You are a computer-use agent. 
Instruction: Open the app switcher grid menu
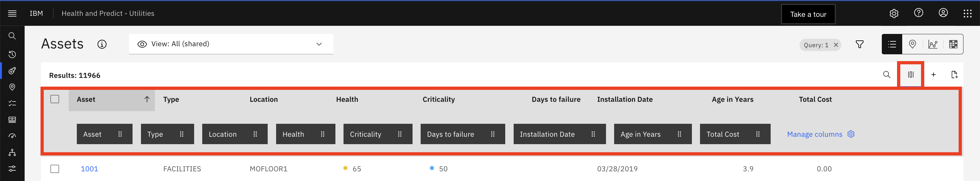[x=967, y=14]
